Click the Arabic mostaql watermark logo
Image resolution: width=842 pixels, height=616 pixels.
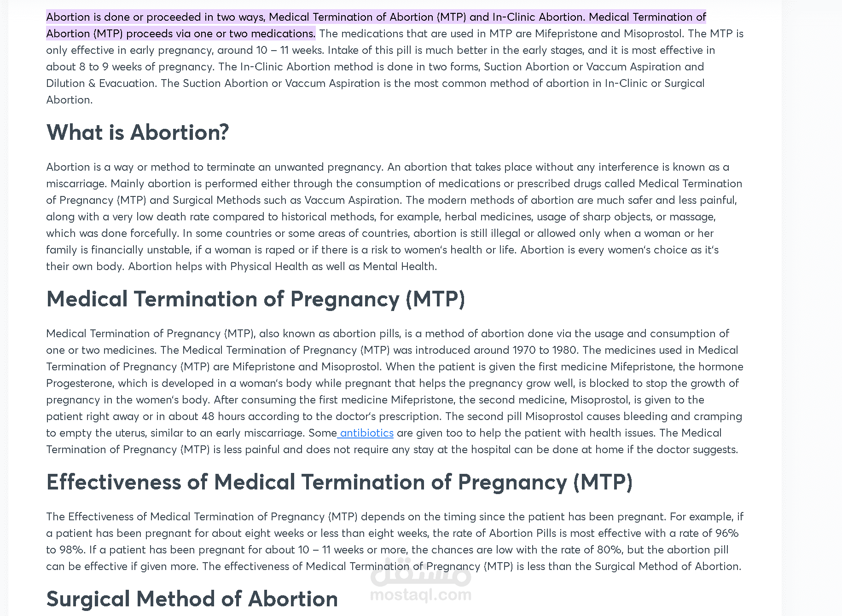click(x=421, y=572)
